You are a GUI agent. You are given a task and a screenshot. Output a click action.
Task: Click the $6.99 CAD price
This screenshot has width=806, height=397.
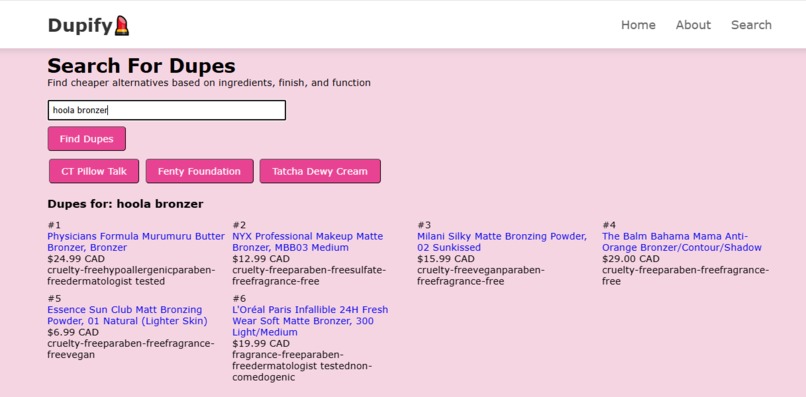click(73, 332)
